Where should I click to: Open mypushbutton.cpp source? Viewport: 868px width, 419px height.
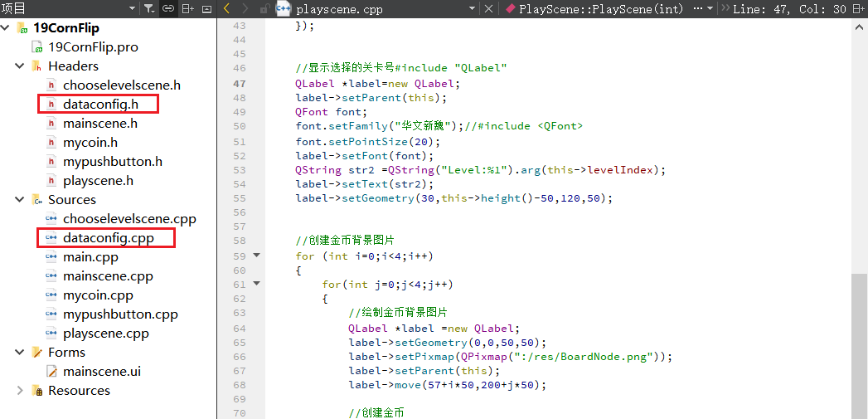click(x=121, y=314)
